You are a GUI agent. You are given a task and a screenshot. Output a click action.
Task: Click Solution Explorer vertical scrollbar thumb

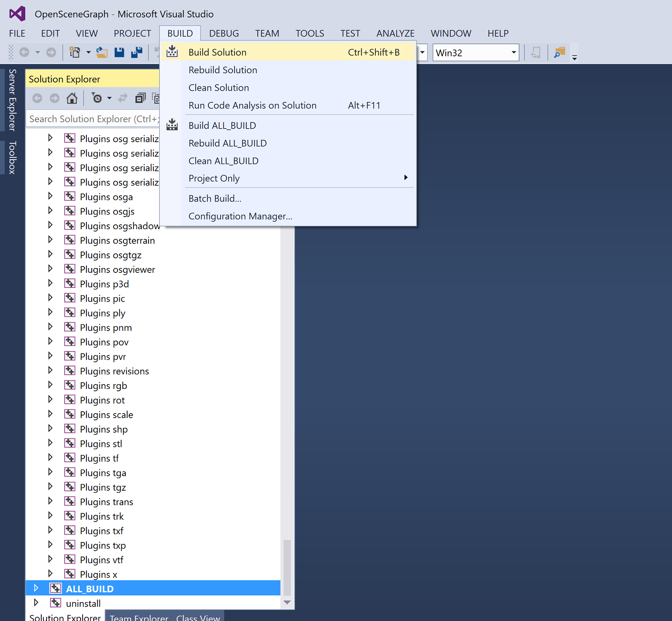pyautogui.click(x=287, y=567)
